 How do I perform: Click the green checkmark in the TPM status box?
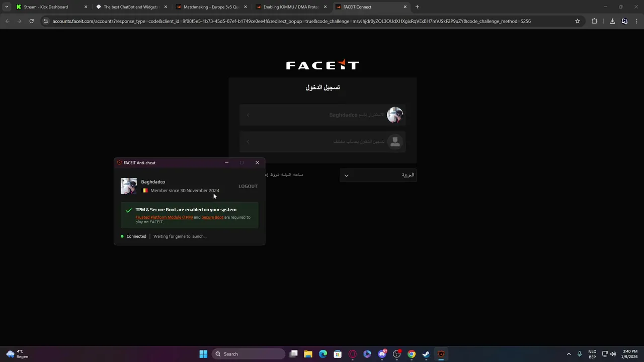pyautogui.click(x=129, y=211)
